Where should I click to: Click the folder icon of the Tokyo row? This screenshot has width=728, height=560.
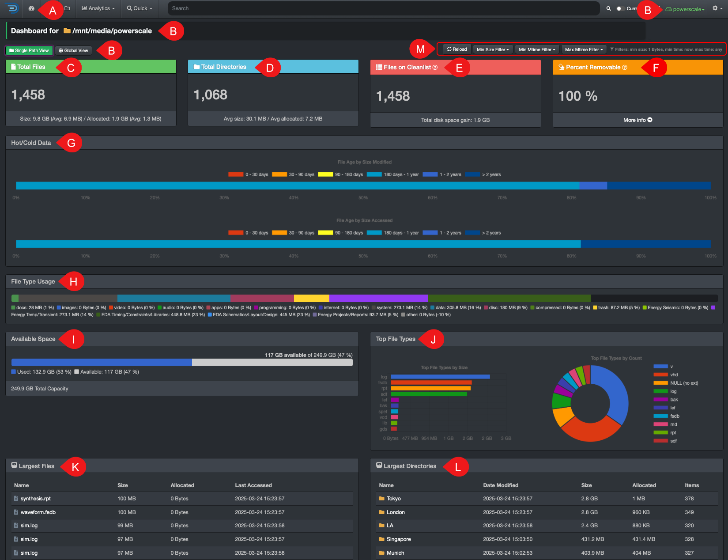[382, 499]
